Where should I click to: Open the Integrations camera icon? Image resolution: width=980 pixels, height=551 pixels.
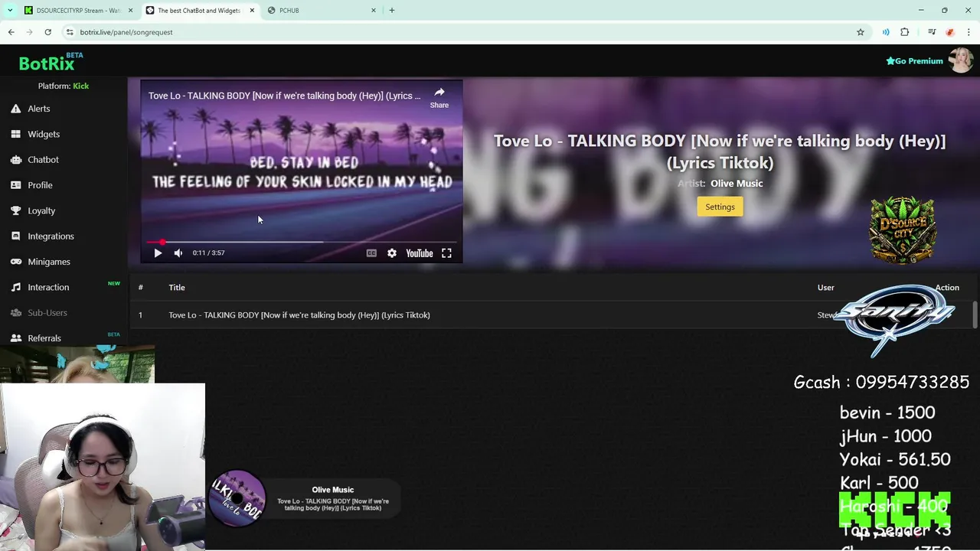tap(15, 236)
